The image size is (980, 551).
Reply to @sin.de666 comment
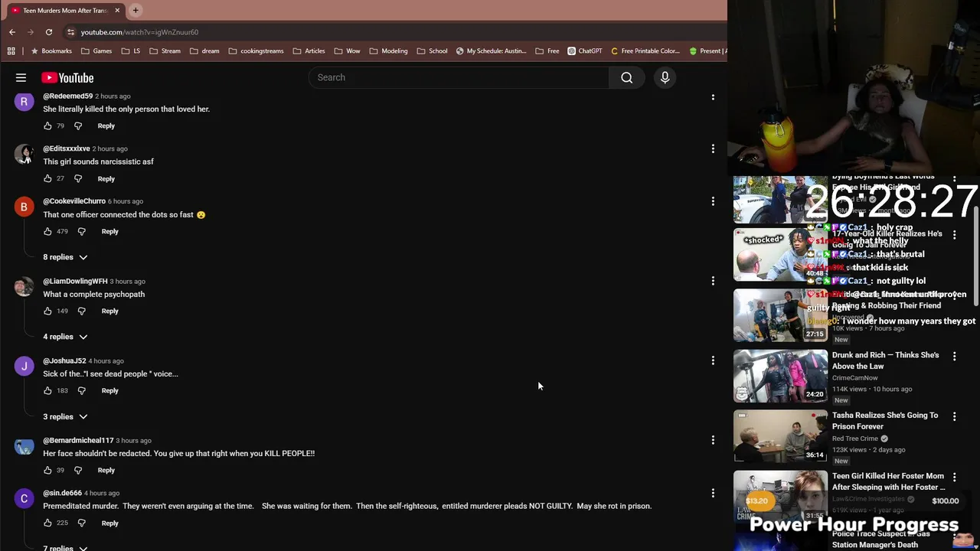click(109, 523)
